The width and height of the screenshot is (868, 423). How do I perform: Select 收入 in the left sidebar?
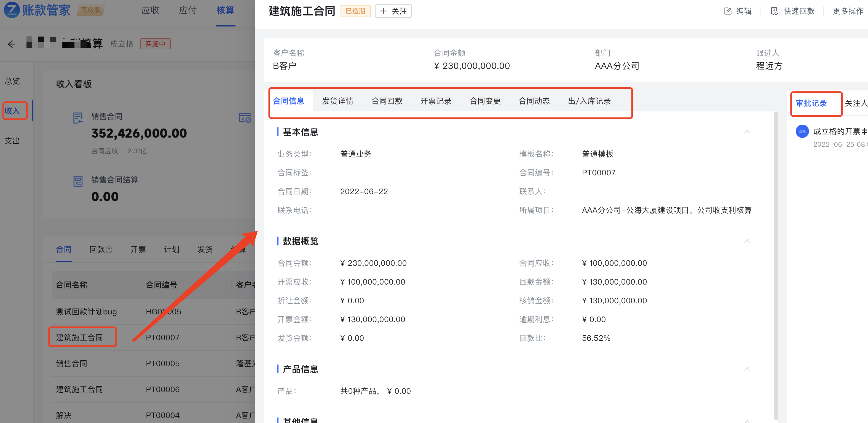point(12,111)
